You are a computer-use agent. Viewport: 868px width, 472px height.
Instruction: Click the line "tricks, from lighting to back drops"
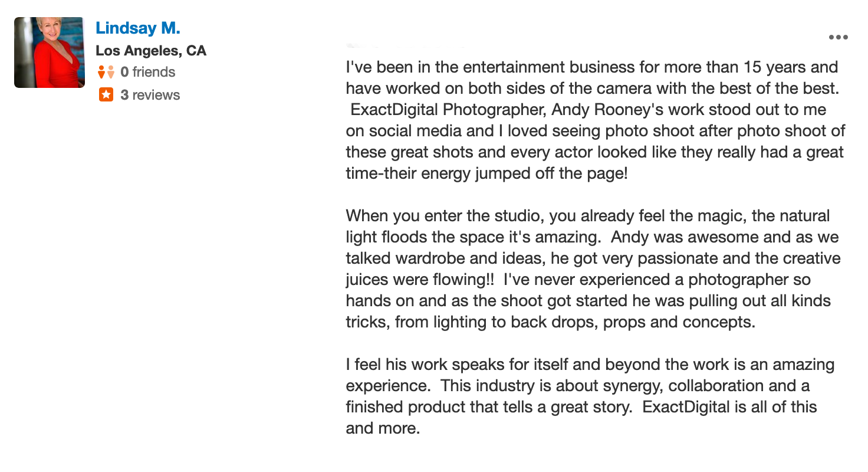pos(550,322)
